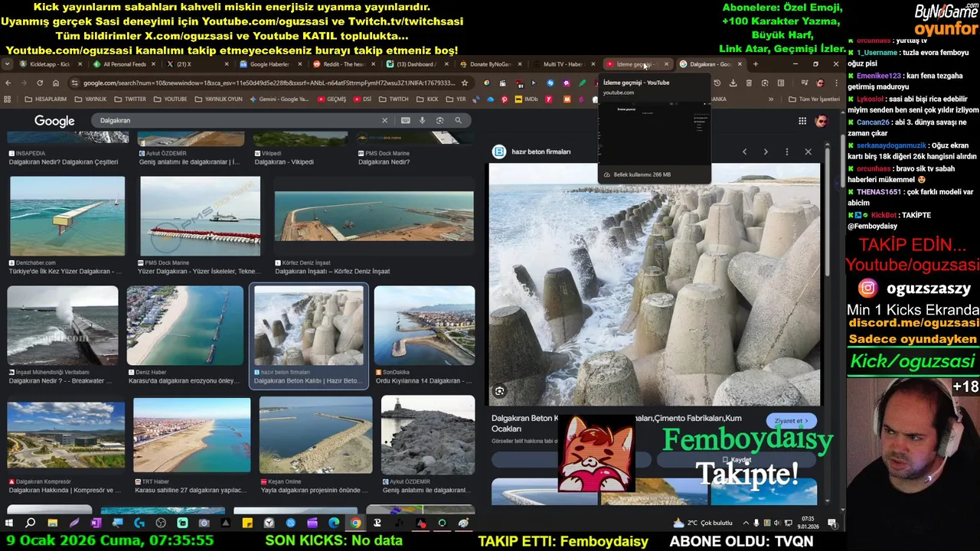The width and height of the screenshot is (980, 551).
Task: Open TWITTER bookmarks folder
Action: [130, 99]
